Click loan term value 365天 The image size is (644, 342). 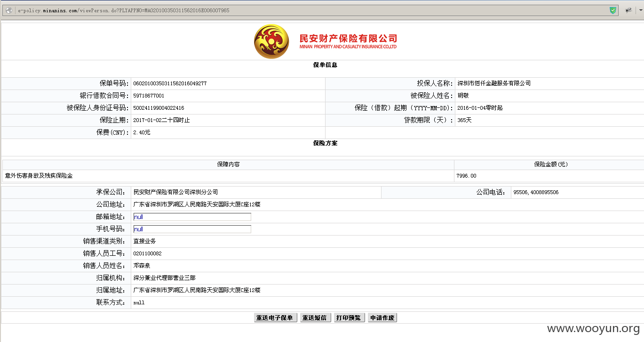pos(464,120)
